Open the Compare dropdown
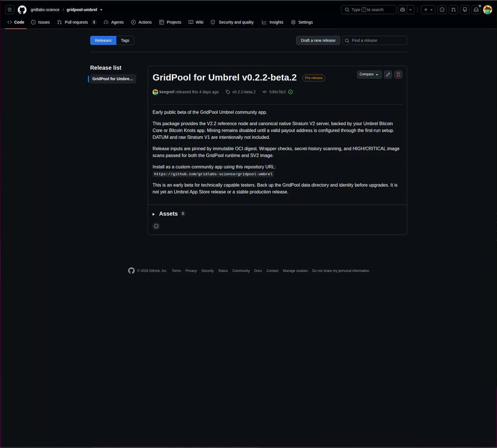Viewport: 497px width, 448px height. [x=369, y=74]
